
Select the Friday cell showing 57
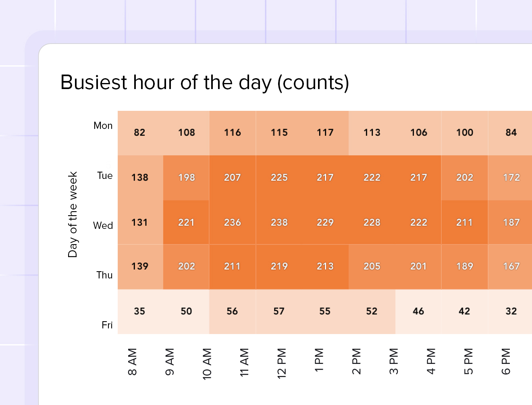[x=279, y=311]
